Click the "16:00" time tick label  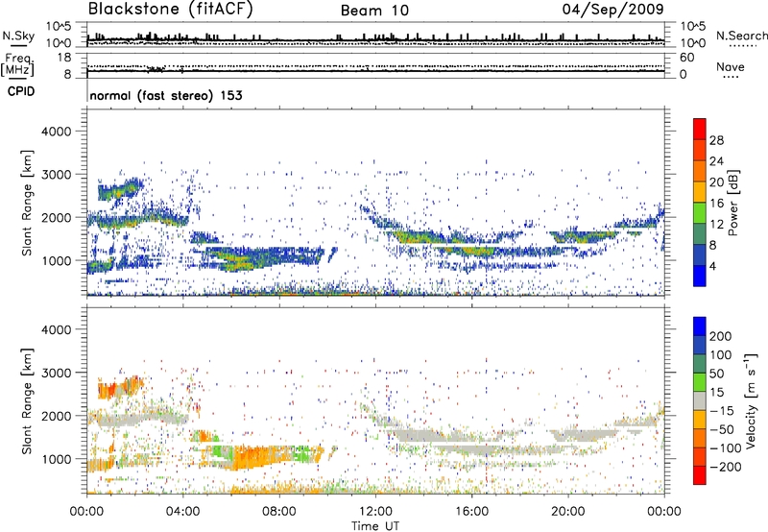(x=471, y=512)
